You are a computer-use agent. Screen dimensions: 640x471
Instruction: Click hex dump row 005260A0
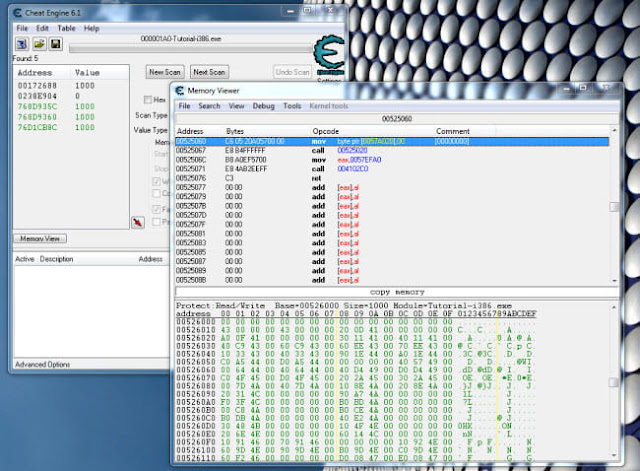(x=356, y=402)
